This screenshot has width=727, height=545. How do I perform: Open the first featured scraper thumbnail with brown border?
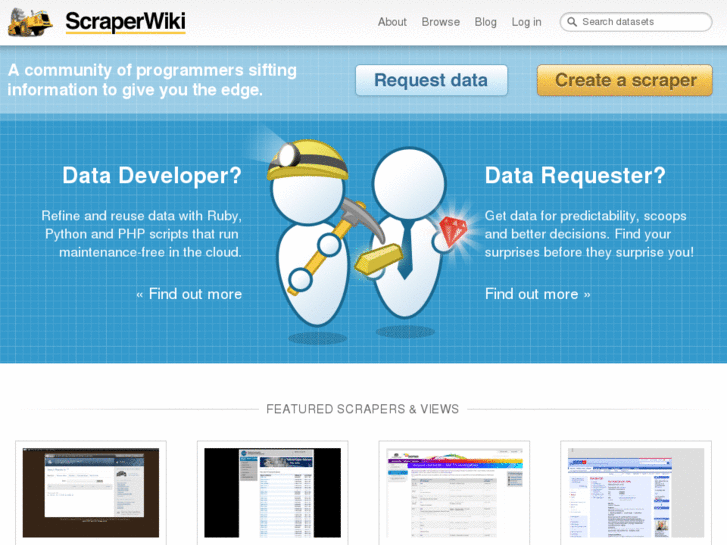pyautogui.click(x=91, y=493)
